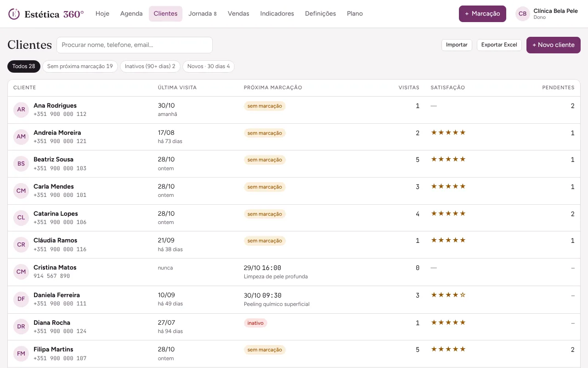Screen dimensions: 588x368
Task: Click the Estética 360° logo
Action: (46, 14)
